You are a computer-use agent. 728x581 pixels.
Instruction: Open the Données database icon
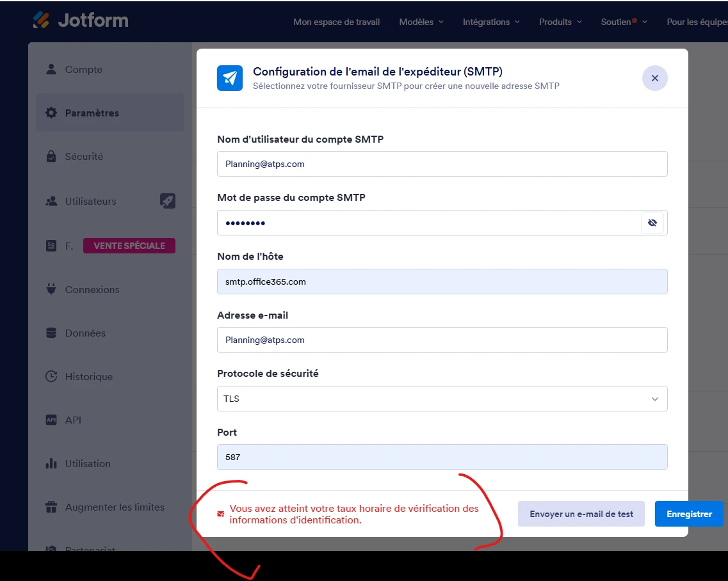pyautogui.click(x=51, y=333)
